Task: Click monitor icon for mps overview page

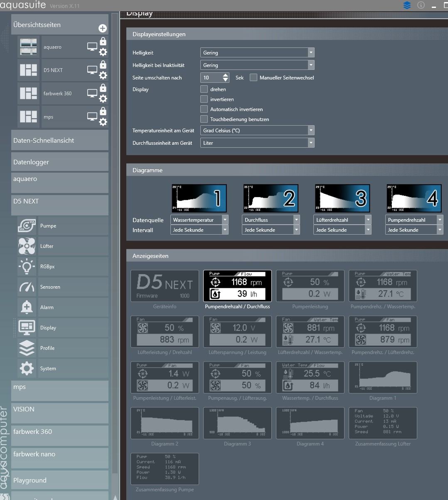Action: 92,116
